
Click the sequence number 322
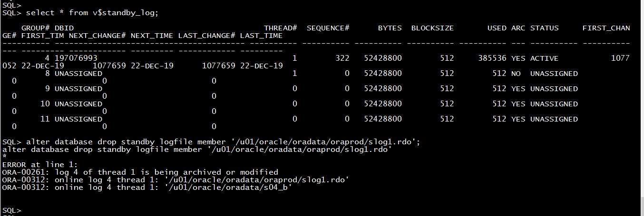[342, 58]
